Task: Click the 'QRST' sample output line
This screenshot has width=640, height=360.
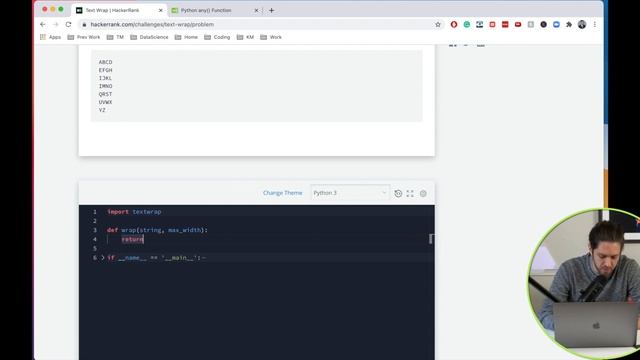Action: pyautogui.click(x=105, y=94)
